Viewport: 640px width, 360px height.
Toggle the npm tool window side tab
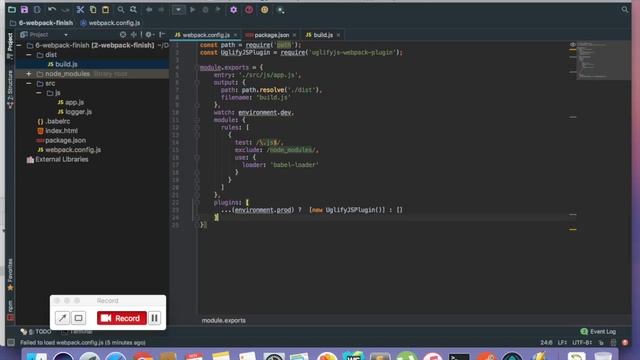coord(10,310)
